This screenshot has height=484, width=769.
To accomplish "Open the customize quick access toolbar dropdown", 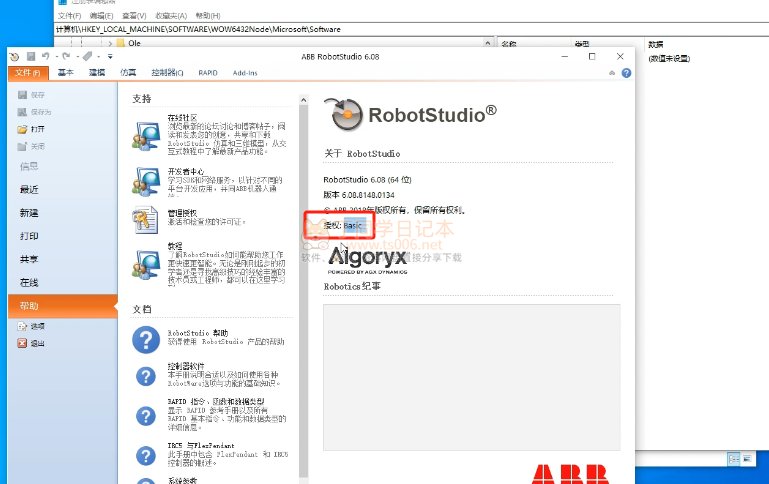I will 110,56.
